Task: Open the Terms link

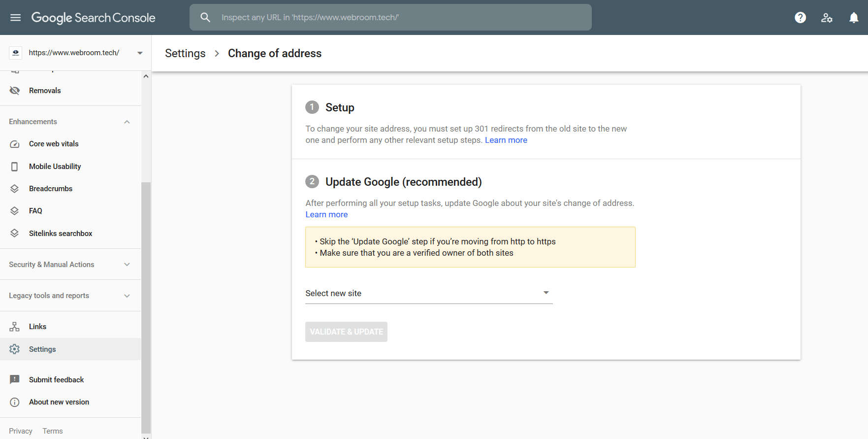Action: 53,431
